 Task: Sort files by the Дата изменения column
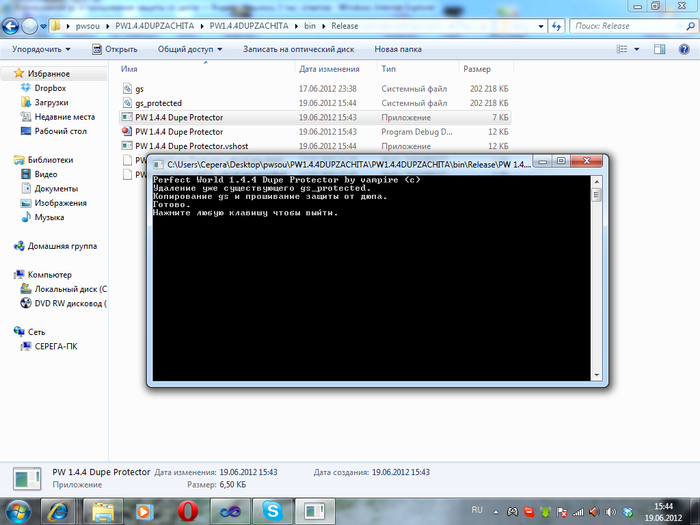[x=328, y=69]
